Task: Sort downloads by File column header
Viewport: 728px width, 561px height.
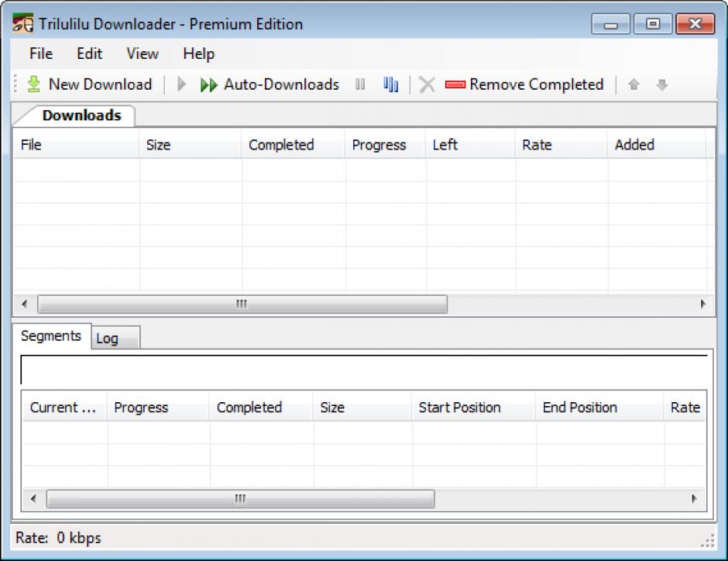Action: pos(76,145)
